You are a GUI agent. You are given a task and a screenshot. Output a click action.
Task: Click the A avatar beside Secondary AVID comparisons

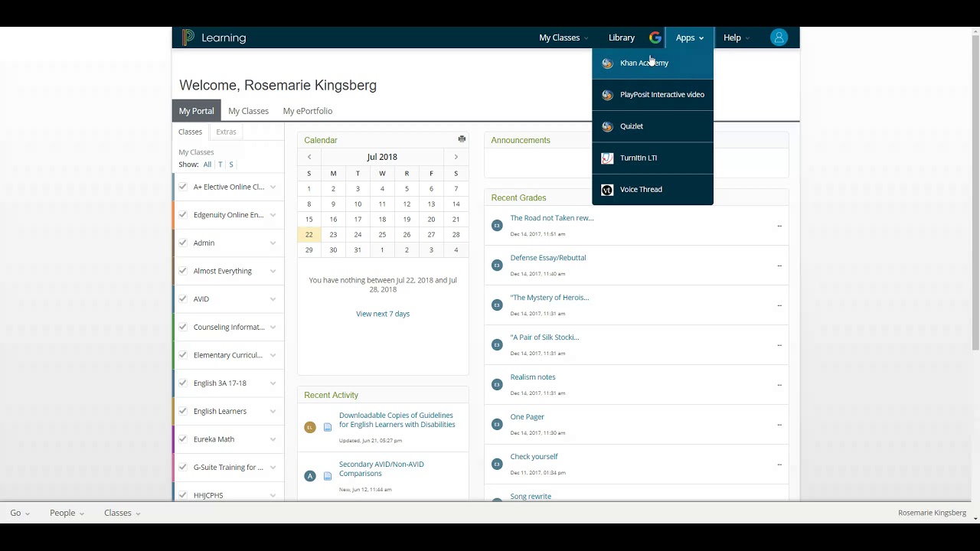310,476
